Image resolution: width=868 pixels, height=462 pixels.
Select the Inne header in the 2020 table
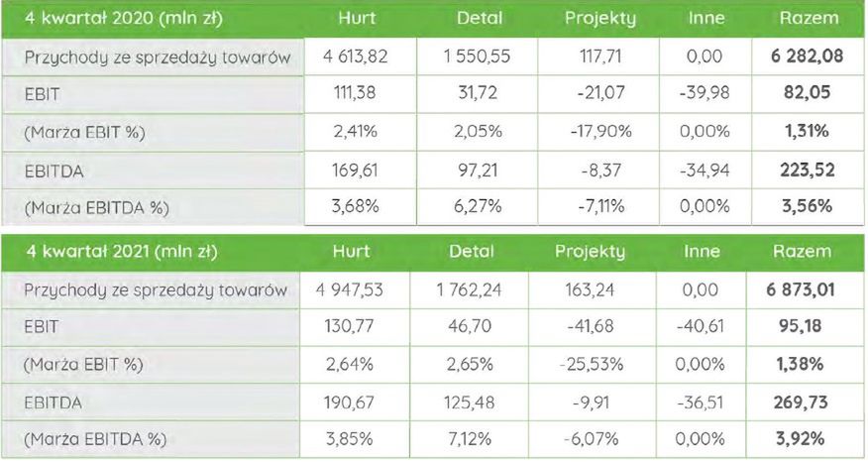pyautogui.click(x=705, y=19)
